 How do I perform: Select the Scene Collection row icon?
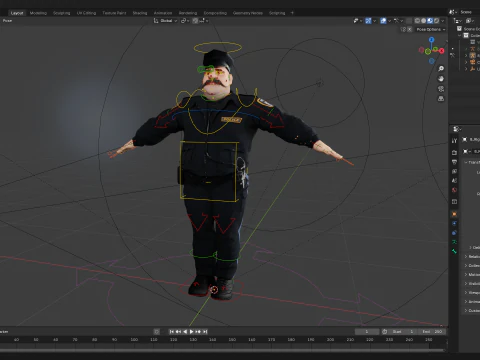459,29
